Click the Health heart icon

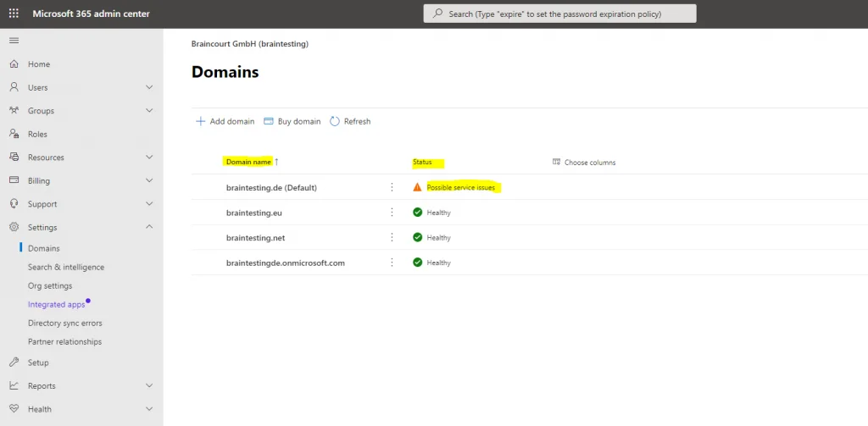tap(14, 409)
